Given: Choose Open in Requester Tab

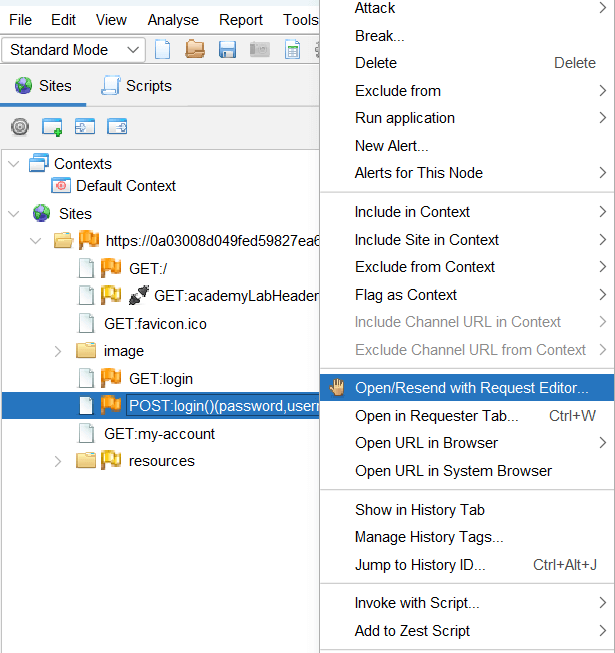Looking at the screenshot, I should coord(467,416).
